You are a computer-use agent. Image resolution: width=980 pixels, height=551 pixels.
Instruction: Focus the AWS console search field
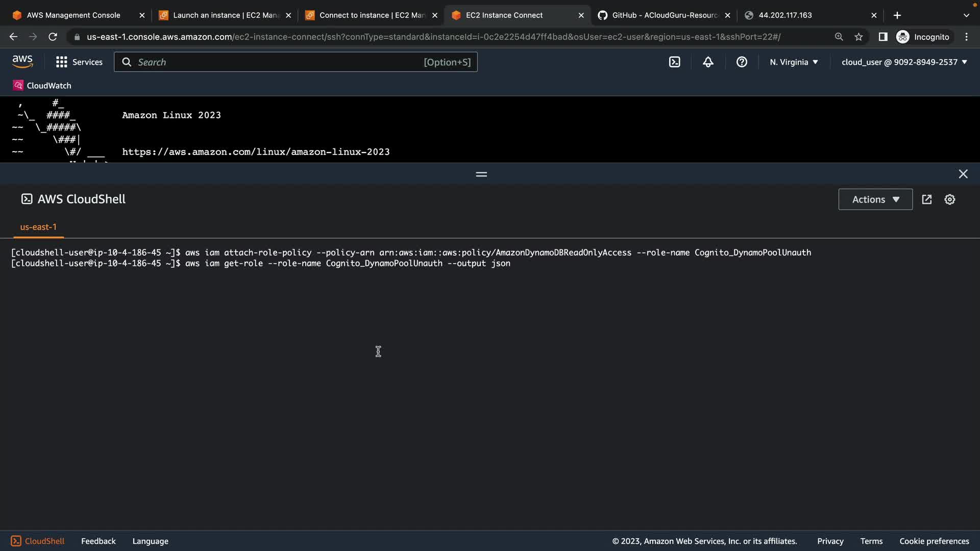pos(278,62)
